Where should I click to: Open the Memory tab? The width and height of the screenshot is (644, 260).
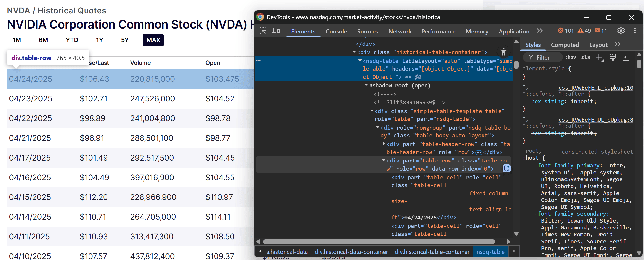click(477, 31)
